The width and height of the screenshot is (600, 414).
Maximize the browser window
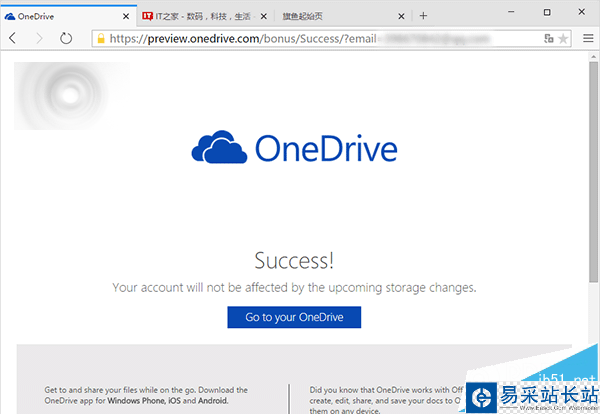[x=547, y=12]
